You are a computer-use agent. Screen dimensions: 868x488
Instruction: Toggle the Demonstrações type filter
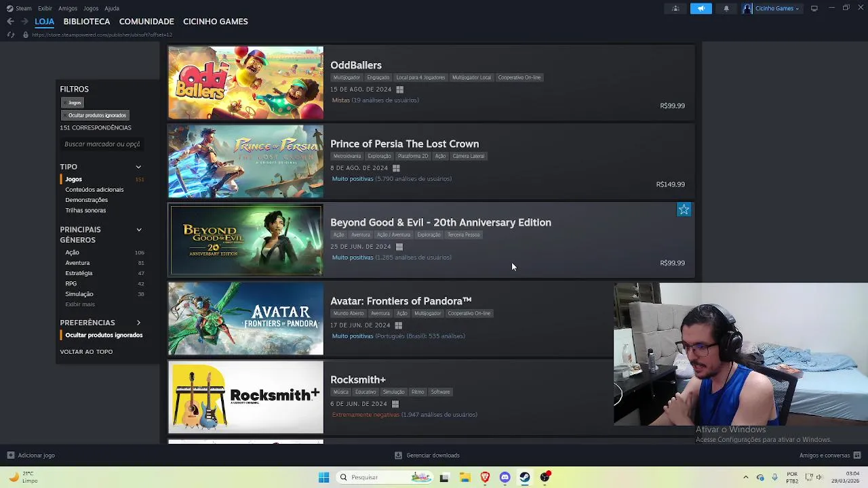(x=86, y=200)
